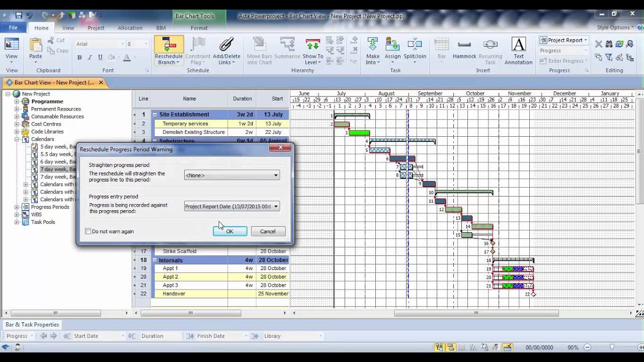Click OK in the Reschedule warning dialog

pyautogui.click(x=229, y=231)
